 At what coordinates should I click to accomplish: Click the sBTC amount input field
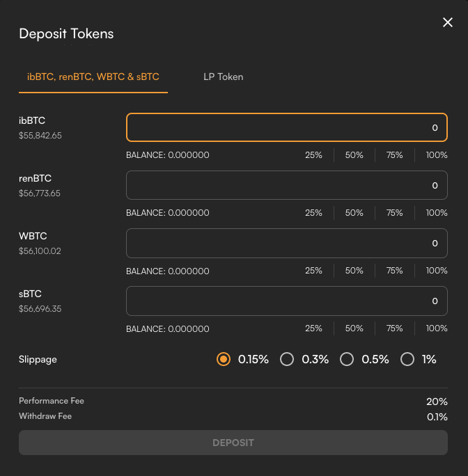pyautogui.click(x=286, y=301)
